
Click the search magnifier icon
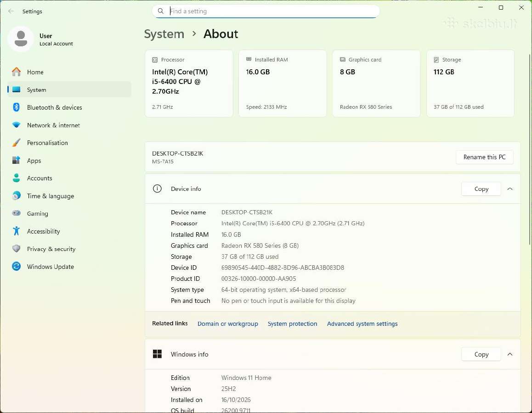click(x=160, y=11)
